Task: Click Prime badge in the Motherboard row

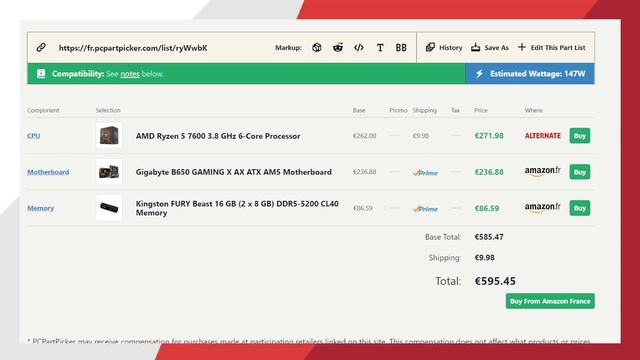Action: point(425,173)
